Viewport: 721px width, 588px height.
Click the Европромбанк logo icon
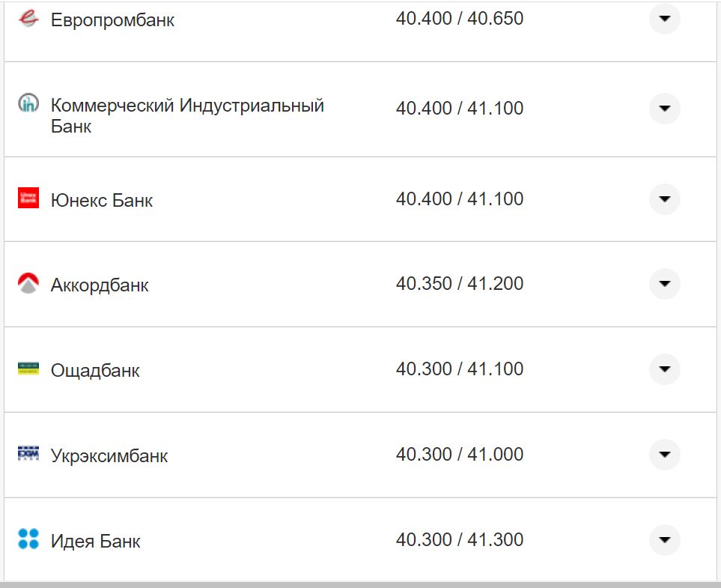point(28,18)
